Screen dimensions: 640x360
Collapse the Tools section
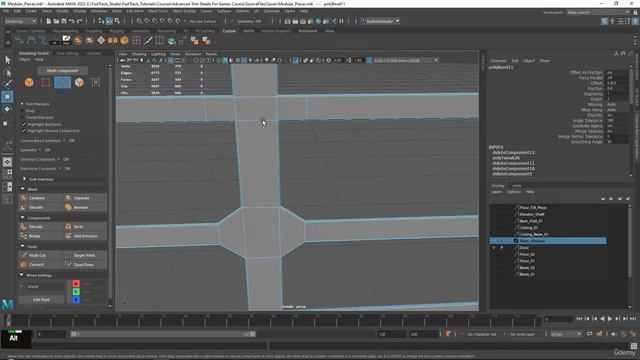(x=22, y=246)
